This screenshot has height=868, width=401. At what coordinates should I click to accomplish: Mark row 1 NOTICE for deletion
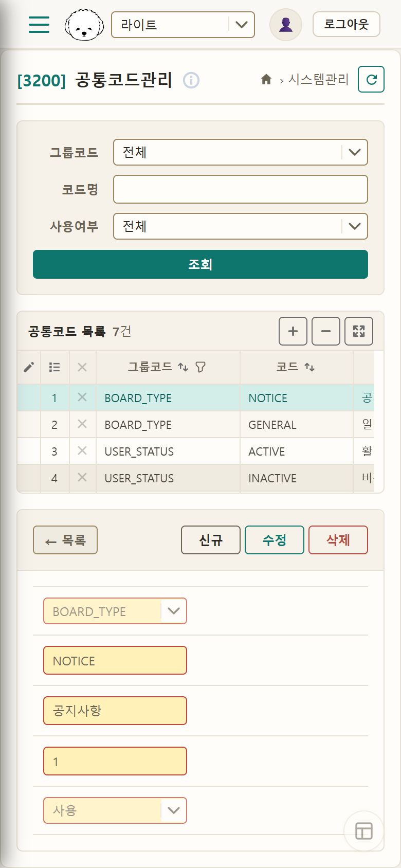[x=82, y=397]
